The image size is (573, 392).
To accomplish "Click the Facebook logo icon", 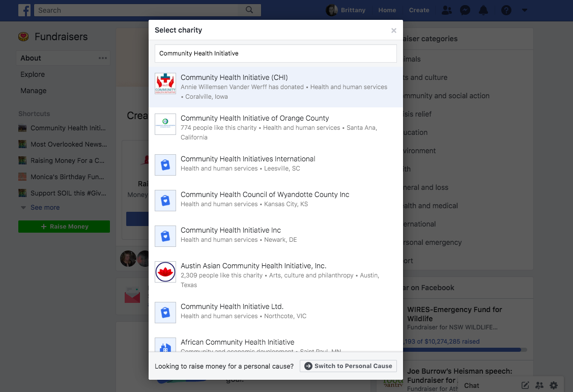I will pos(24,10).
